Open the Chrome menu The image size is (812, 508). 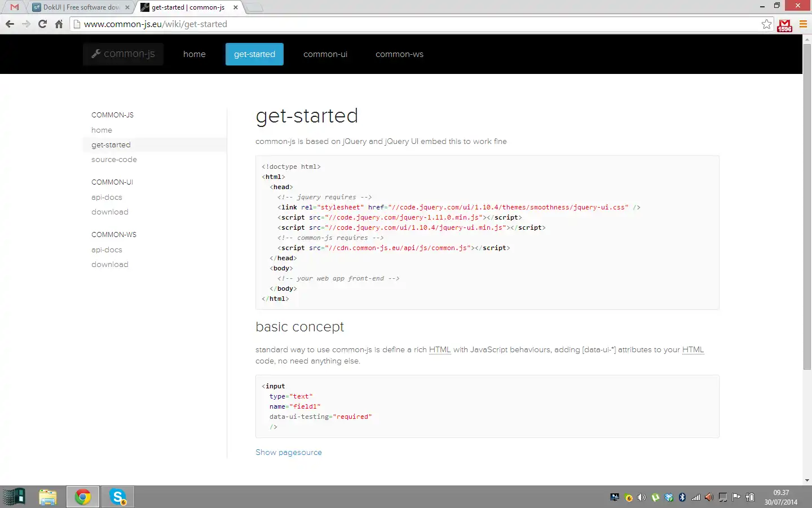(803, 24)
